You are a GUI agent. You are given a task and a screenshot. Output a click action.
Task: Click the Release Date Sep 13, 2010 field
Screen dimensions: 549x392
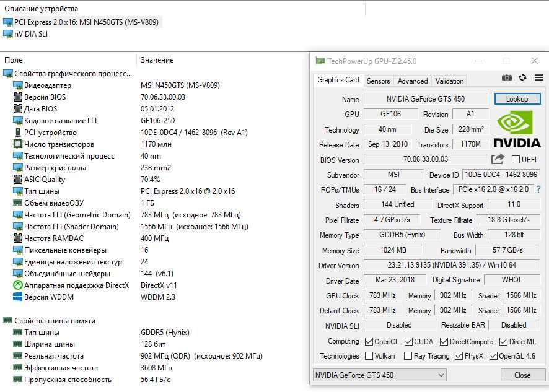(388, 144)
